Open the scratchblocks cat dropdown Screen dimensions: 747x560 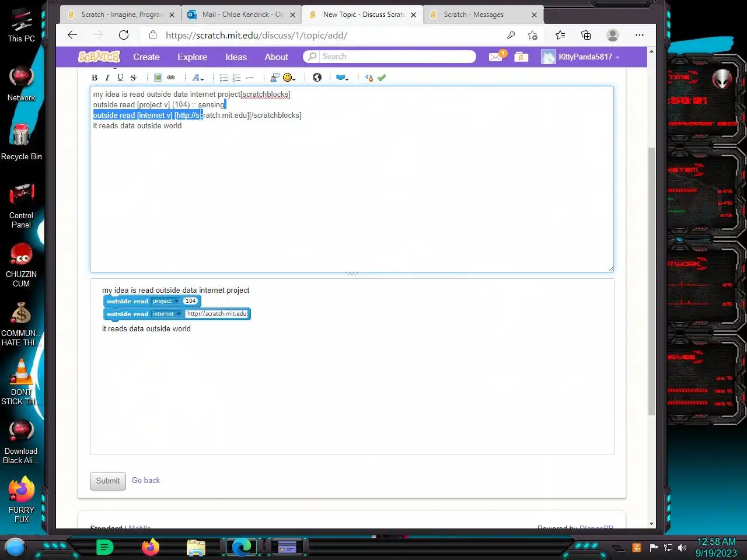(342, 78)
